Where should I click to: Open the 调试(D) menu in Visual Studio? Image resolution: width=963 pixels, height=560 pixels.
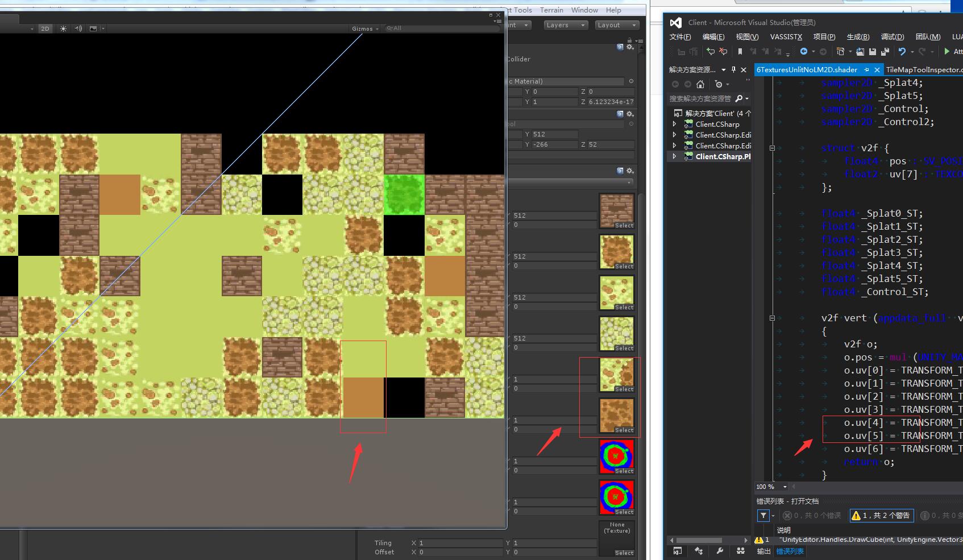[893, 36]
